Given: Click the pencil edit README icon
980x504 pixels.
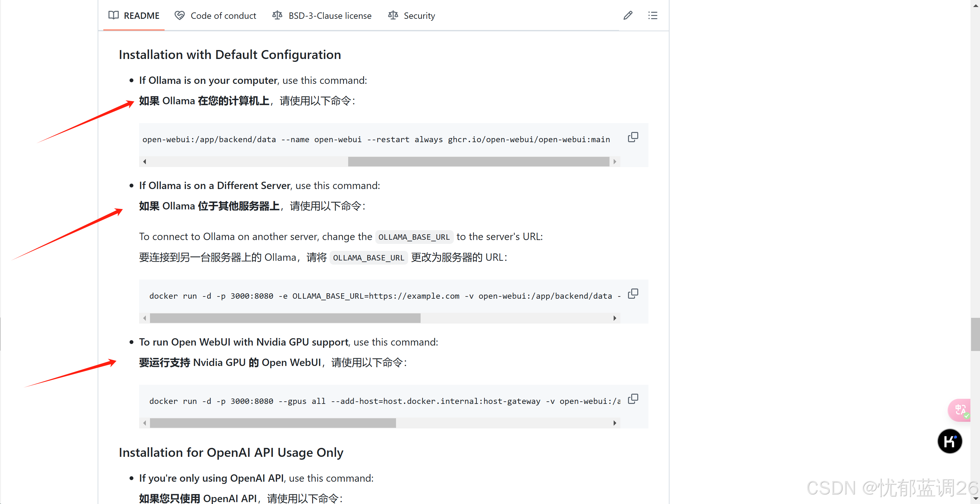Looking at the screenshot, I should point(628,16).
